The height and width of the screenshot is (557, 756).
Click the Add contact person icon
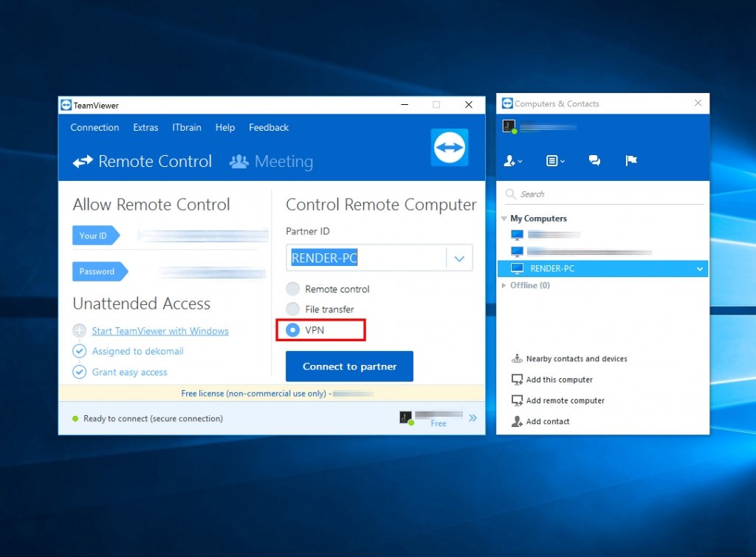[517, 422]
